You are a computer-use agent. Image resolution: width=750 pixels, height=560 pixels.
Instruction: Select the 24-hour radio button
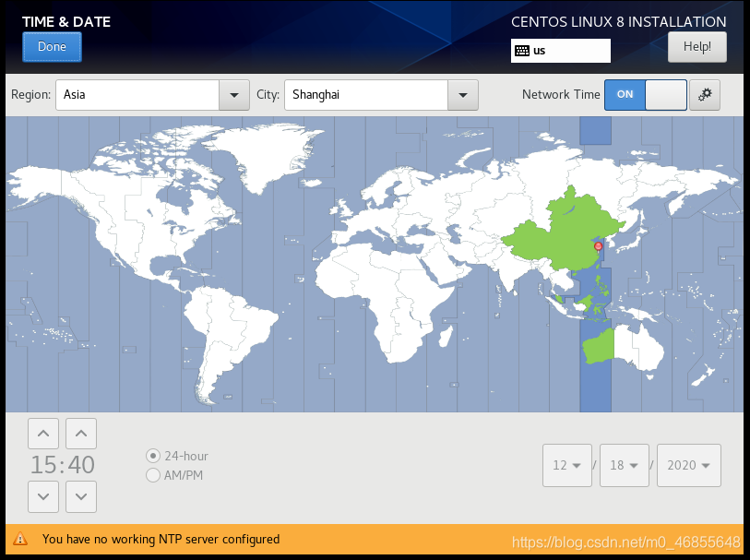[153, 457]
